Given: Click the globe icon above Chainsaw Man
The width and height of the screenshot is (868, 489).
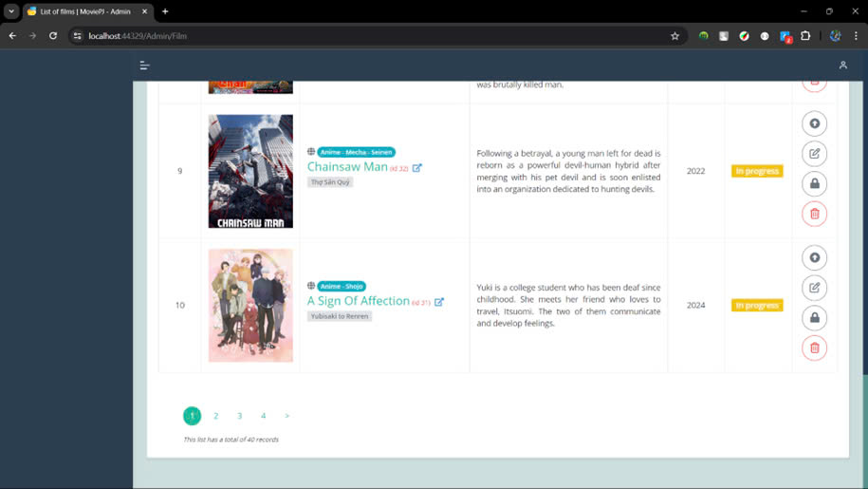Looking at the screenshot, I should (311, 152).
